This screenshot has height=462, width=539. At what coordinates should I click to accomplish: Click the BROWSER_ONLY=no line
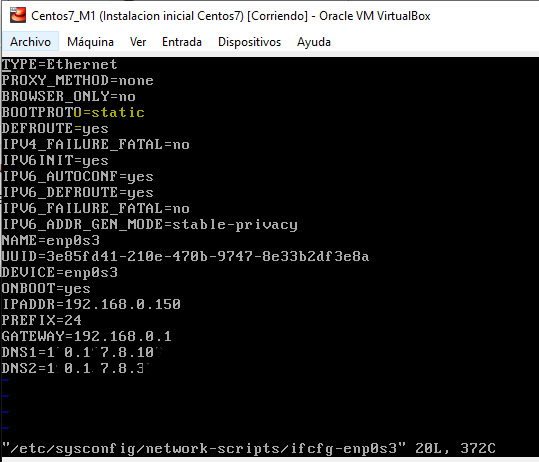[68, 96]
